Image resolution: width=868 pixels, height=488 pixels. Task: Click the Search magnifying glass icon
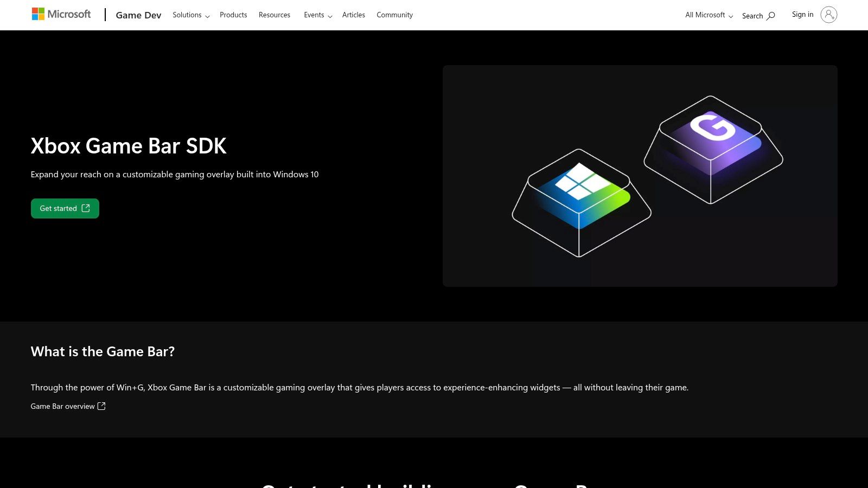click(x=771, y=16)
